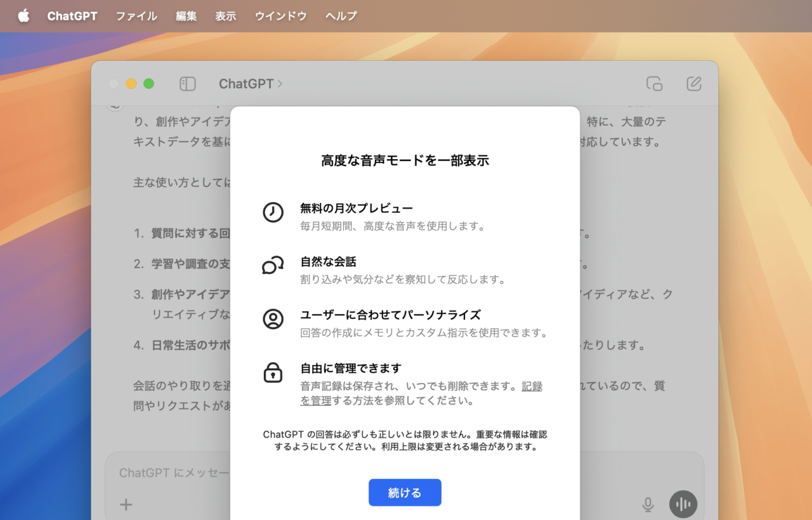Viewport: 812px width, 520px height.
Task: Click the clock icon beside 無料の月次プレビュー
Action: pyautogui.click(x=273, y=212)
